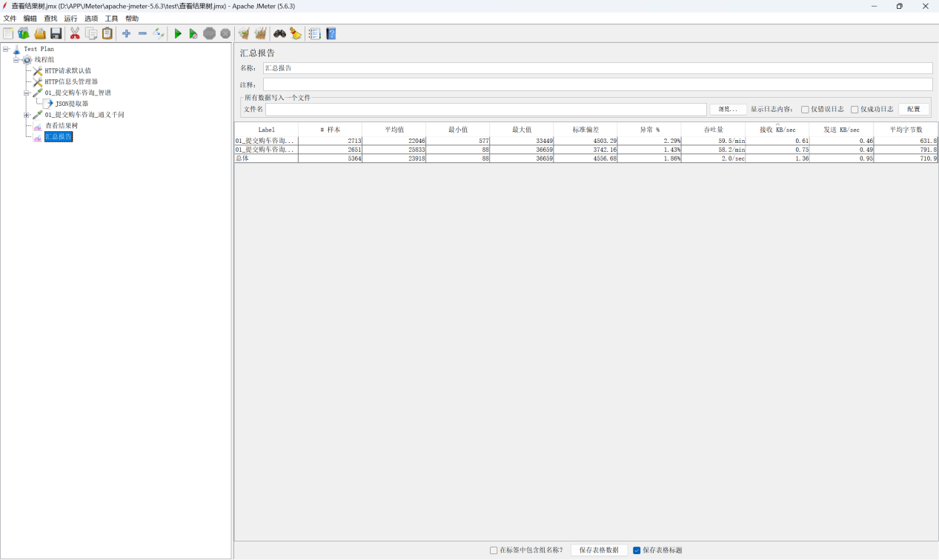This screenshot has width=939, height=560.
Task: Select the 线程组 gear icon node
Action: (x=27, y=60)
